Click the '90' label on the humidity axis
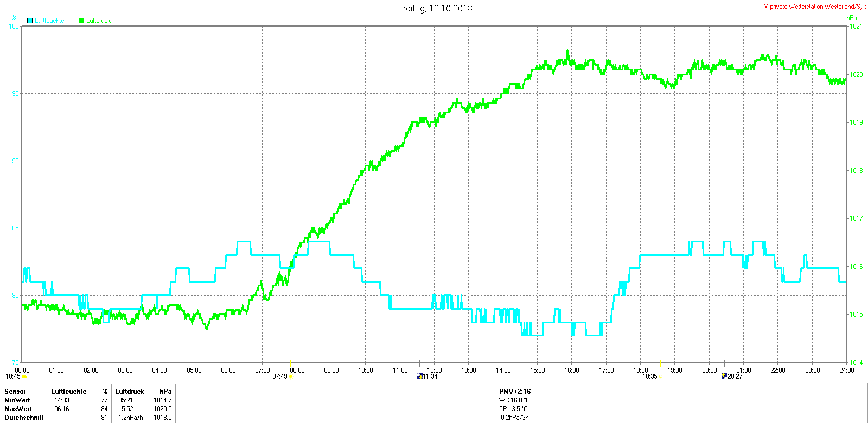Screen dimensions: 868x423 point(16,161)
